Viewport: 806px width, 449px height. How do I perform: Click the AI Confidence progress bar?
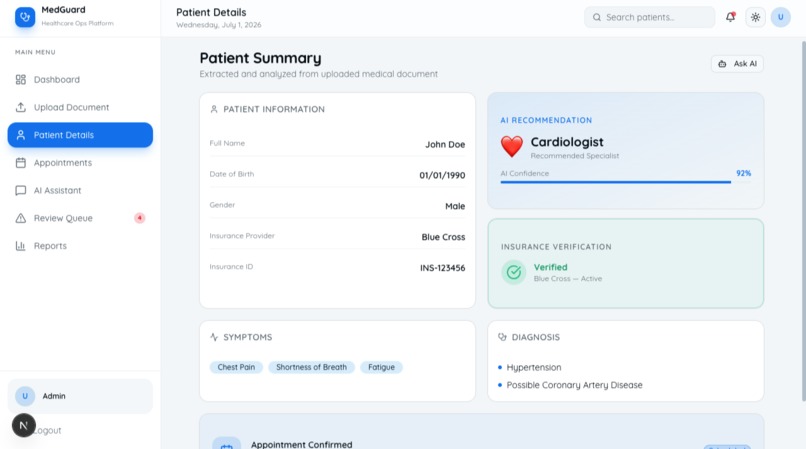626,182
